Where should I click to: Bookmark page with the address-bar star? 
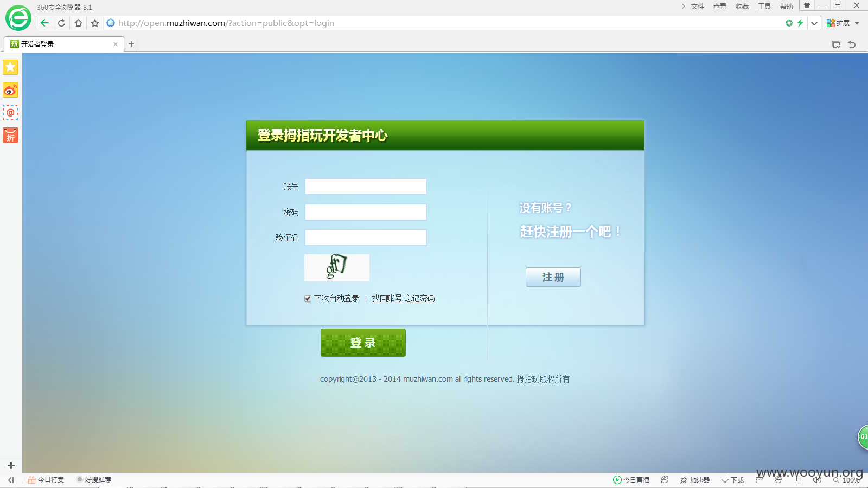point(95,23)
